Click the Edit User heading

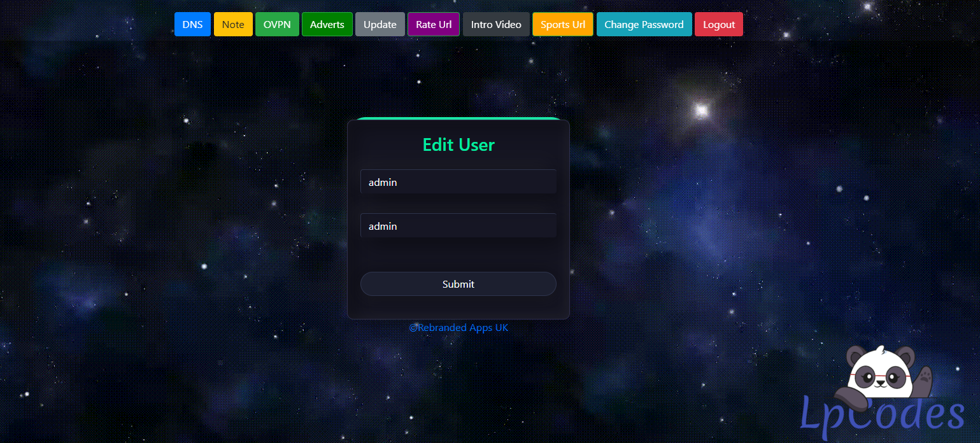click(458, 144)
